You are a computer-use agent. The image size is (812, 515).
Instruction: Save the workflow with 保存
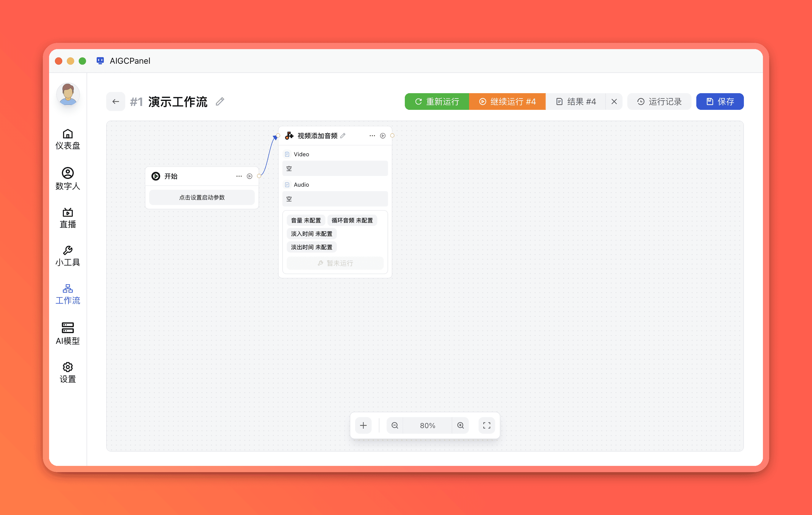tap(720, 102)
